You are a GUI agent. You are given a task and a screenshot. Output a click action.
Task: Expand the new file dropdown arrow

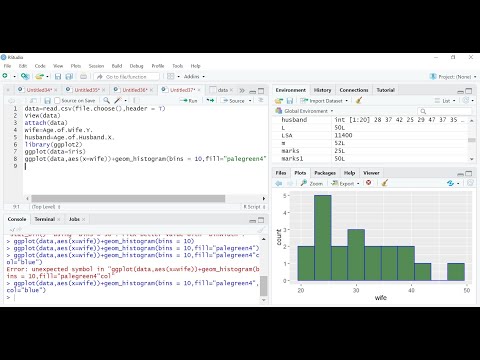click(x=14, y=77)
